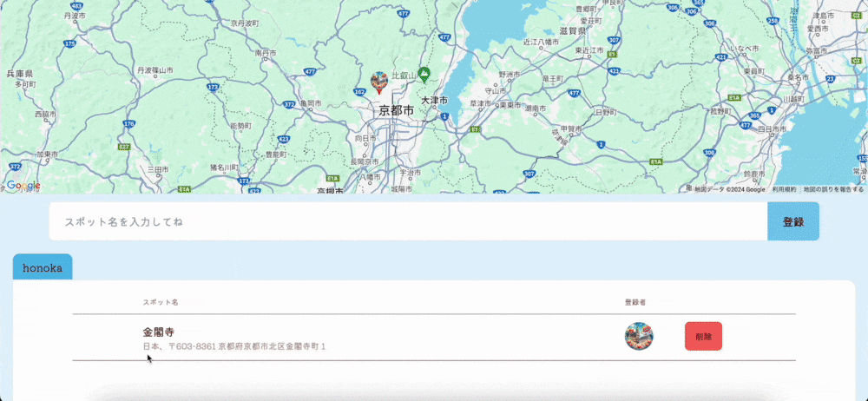Click the 金閣寺 spot name

pyautogui.click(x=159, y=332)
